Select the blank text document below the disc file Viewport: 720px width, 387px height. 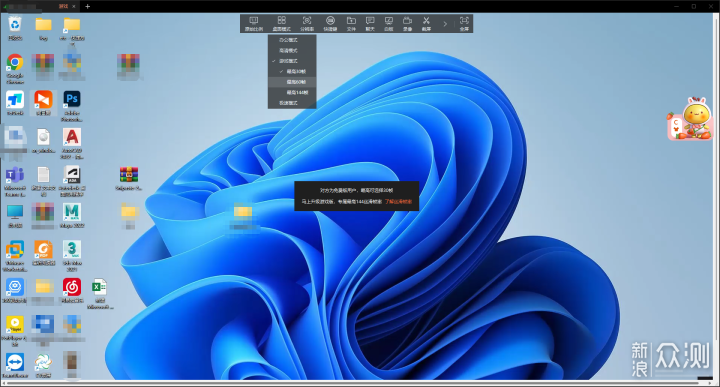[43, 181]
